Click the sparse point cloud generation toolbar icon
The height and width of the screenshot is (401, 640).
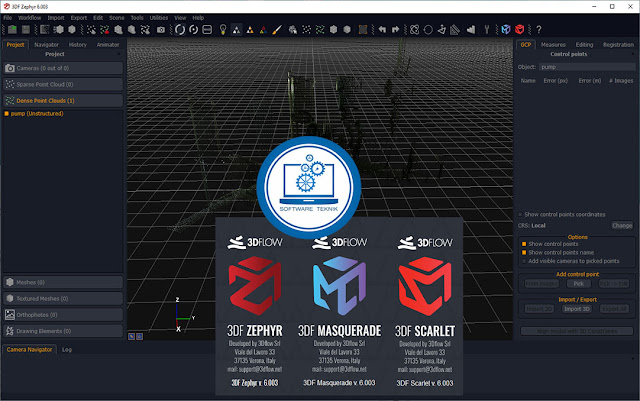[91, 29]
